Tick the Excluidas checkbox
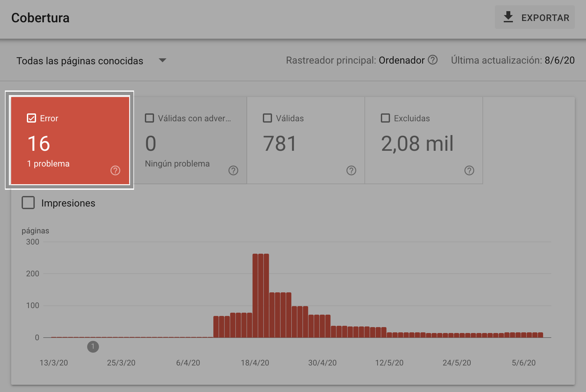This screenshot has width=586, height=392. coord(385,118)
